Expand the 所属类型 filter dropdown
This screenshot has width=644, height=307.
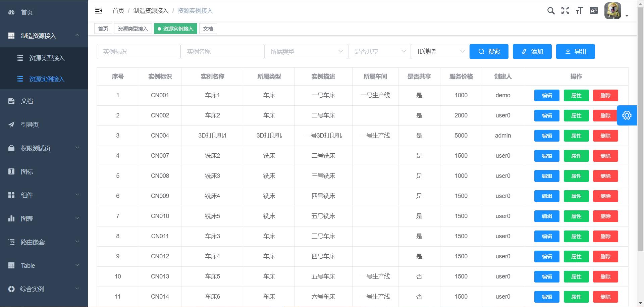(306, 52)
